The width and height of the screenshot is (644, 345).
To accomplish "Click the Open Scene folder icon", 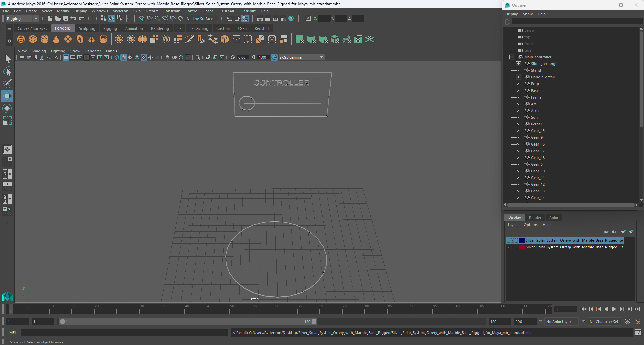I will tap(58, 19).
